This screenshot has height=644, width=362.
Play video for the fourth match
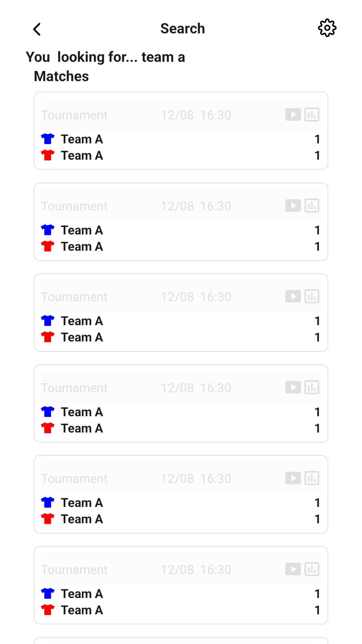(x=293, y=387)
